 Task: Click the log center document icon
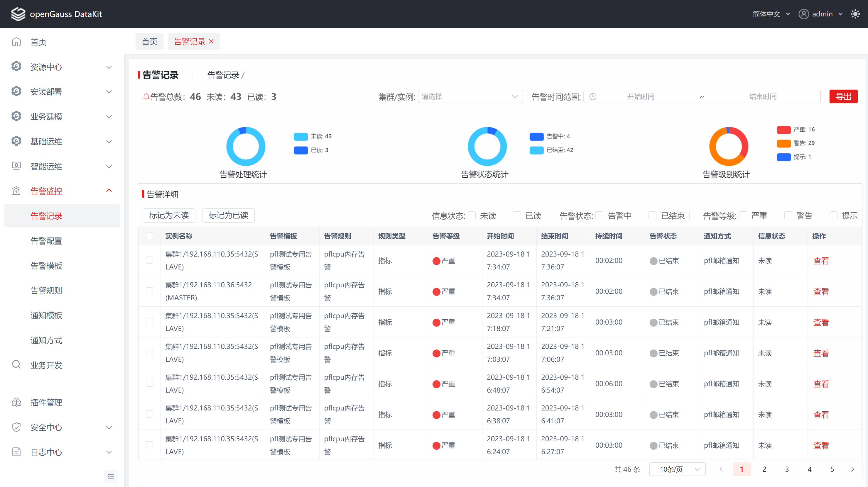point(16,452)
